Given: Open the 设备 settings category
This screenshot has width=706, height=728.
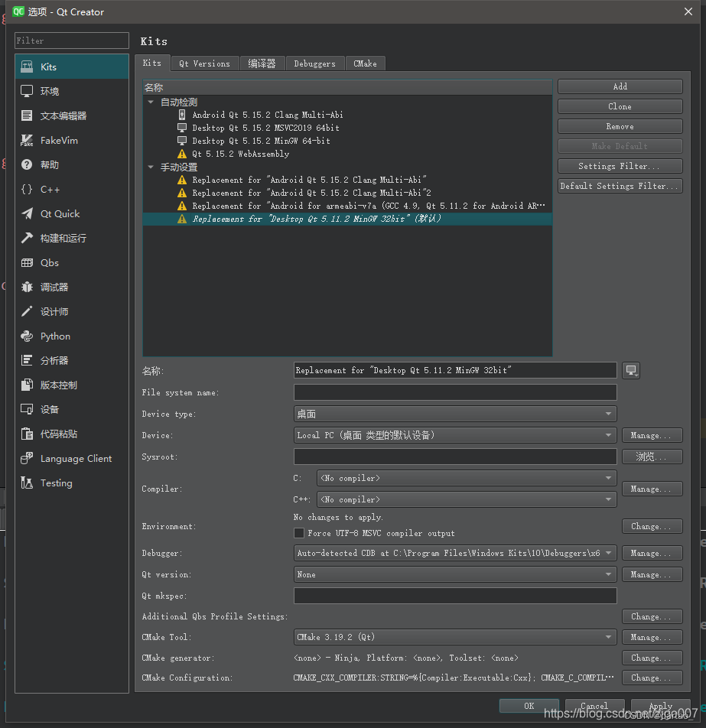Looking at the screenshot, I should [x=72, y=410].
